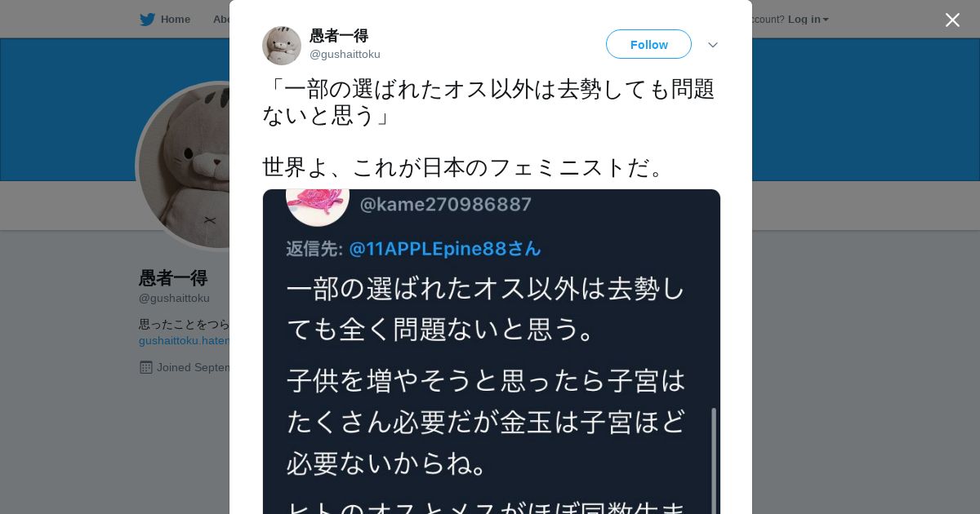Open gushaittoku.hatena profile link
The width and height of the screenshot is (980, 514).
click(x=185, y=341)
